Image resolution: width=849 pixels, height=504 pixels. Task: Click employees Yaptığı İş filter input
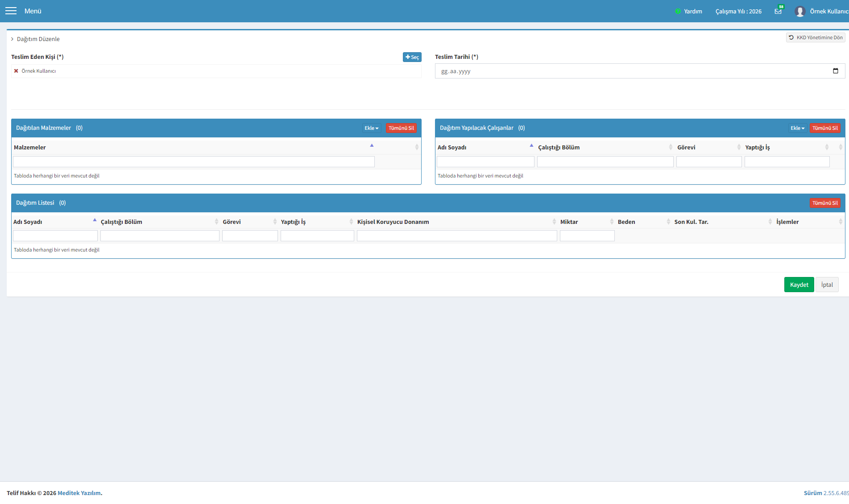(787, 161)
